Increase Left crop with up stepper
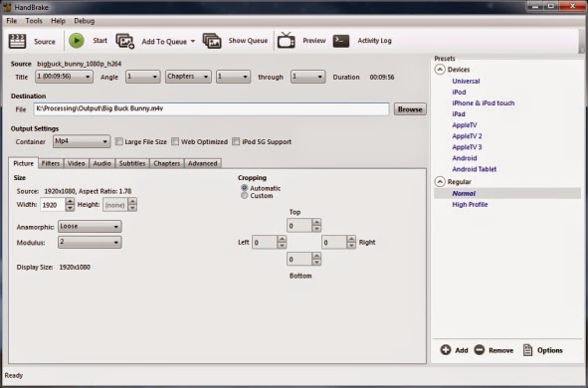The height and width of the screenshot is (388, 588). (282, 239)
